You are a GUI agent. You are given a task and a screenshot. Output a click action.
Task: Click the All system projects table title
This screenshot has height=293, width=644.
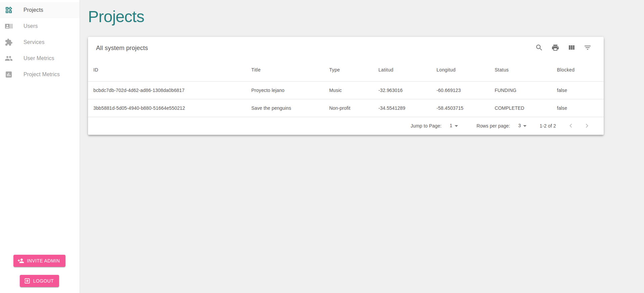[x=122, y=48]
